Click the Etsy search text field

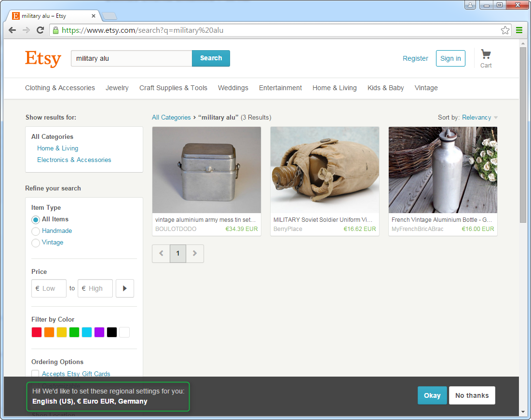[131, 58]
